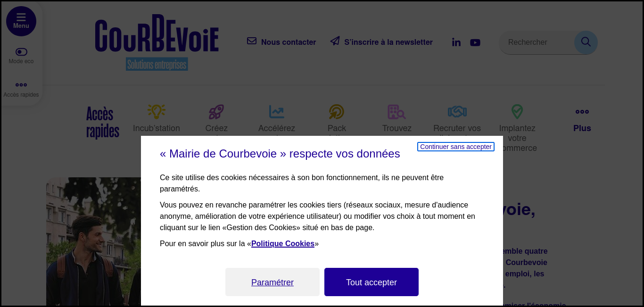
Task: Click the Paramétrer cookies button
Action: pos(272,282)
